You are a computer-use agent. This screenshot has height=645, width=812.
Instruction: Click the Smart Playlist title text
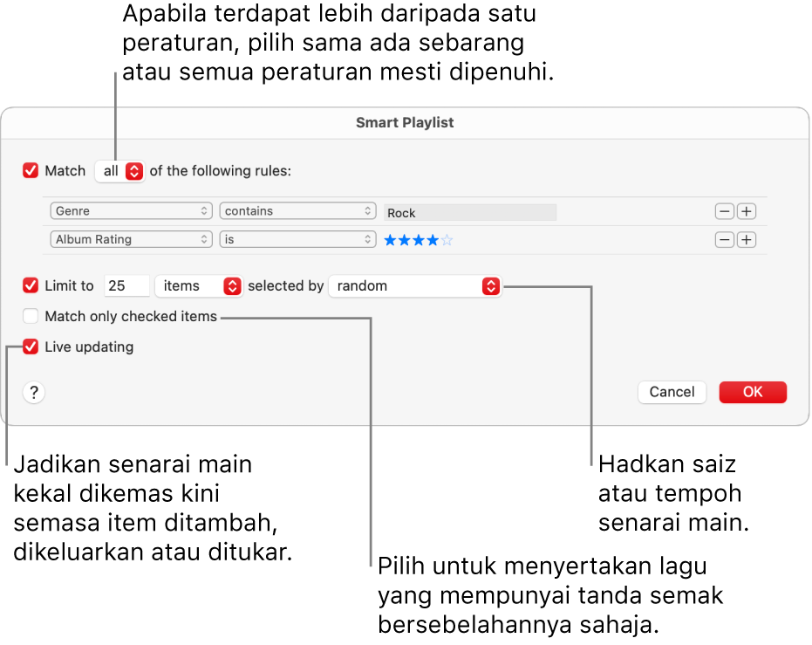405,123
